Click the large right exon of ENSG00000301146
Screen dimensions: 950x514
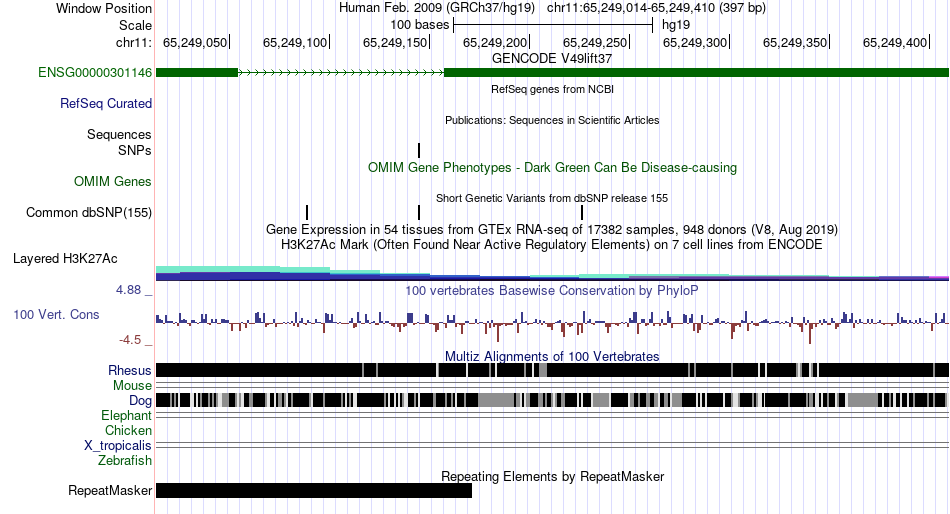tap(696, 73)
